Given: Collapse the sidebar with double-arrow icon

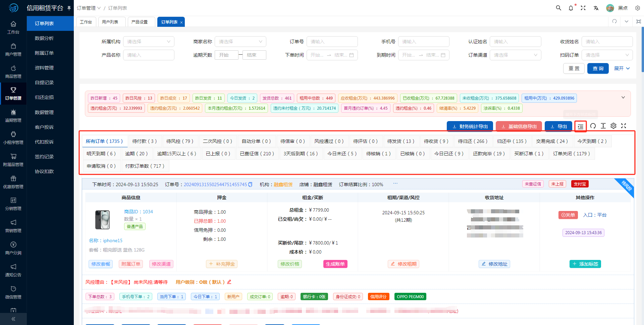Looking at the screenshot, I should (13, 319).
